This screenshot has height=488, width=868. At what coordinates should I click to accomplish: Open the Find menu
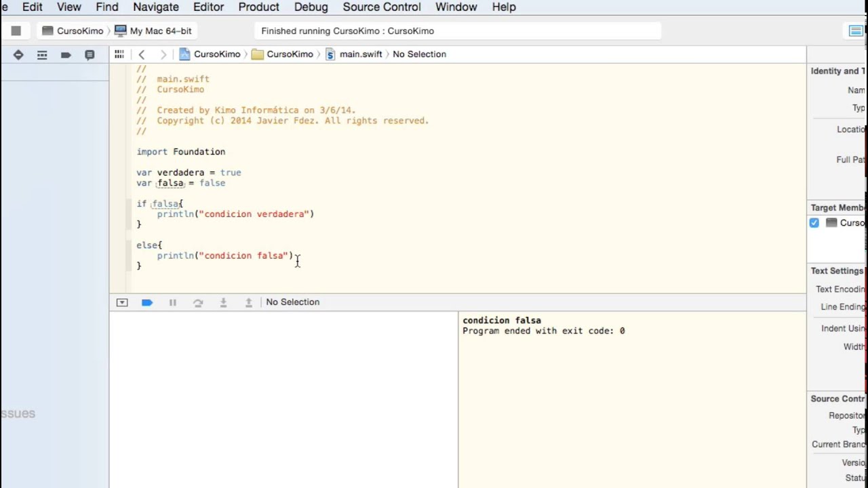click(106, 7)
